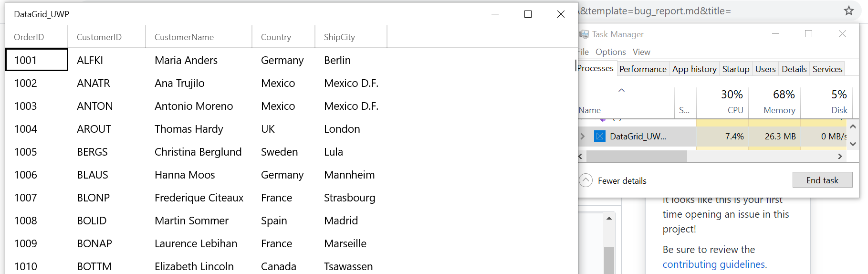Select the Users tab

(765, 69)
